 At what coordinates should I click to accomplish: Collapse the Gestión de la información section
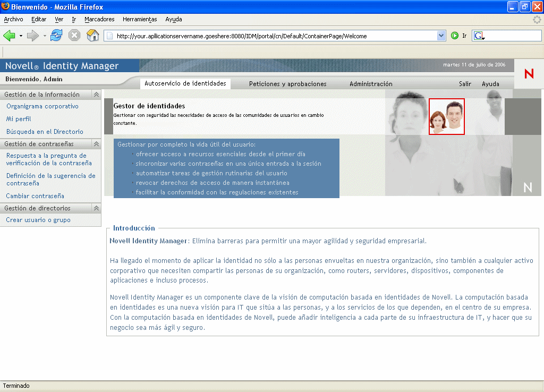[97, 95]
